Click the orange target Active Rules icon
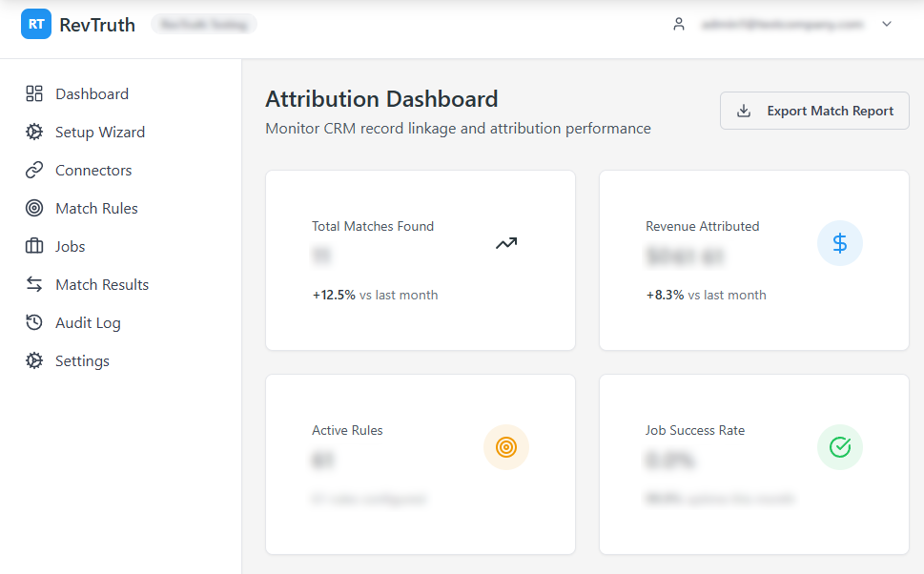Viewport: 924px width, 574px height. [x=505, y=447]
